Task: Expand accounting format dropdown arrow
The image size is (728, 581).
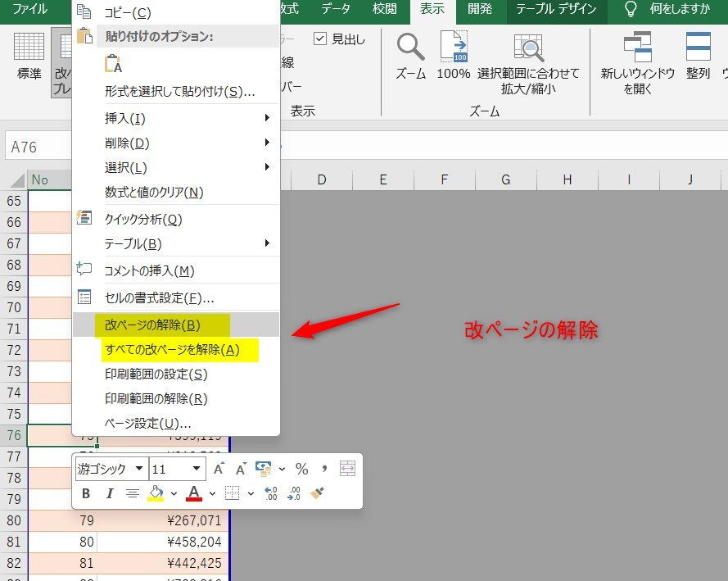Action: 282,469
